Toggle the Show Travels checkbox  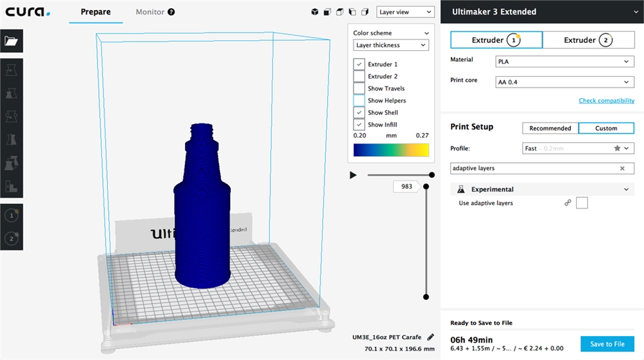click(358, 89)
